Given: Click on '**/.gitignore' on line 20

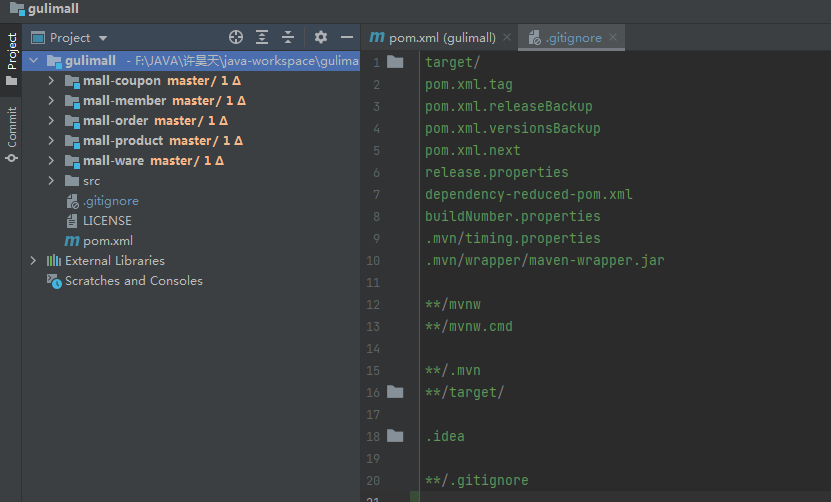Looking at the screenshot, I should (477, 481).
